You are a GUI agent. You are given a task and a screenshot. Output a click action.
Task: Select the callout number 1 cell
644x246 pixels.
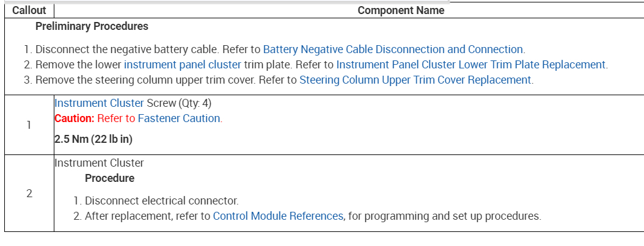(x=29, y=125)
